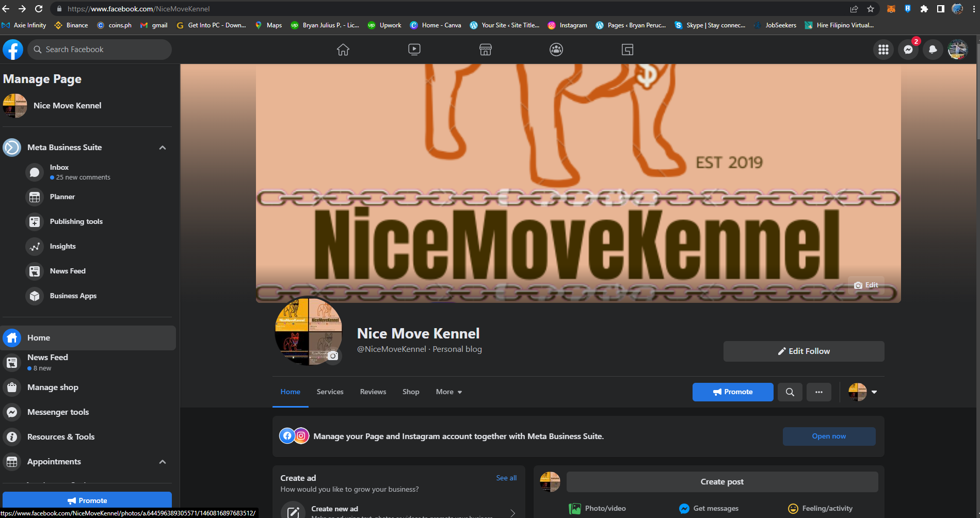Select Home in Manage Page sidebar
Viewport: 980px width, 518px height.
[88, 338]
